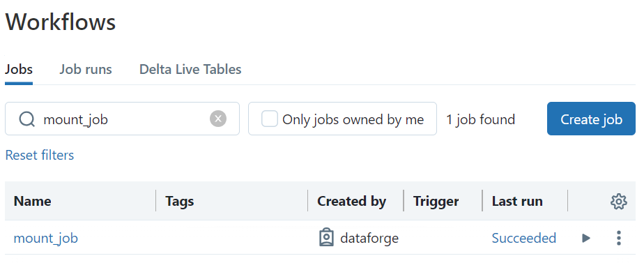The height and width of the screenshot is (263, 644).
Task: Click the Create job button
Action: point(592,119)
